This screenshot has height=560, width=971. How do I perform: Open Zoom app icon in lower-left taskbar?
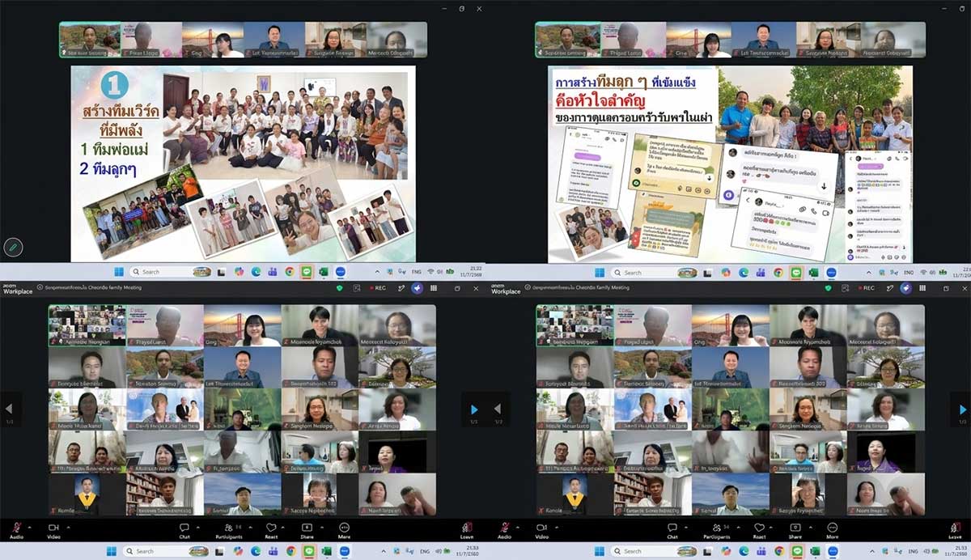point(344,552)
